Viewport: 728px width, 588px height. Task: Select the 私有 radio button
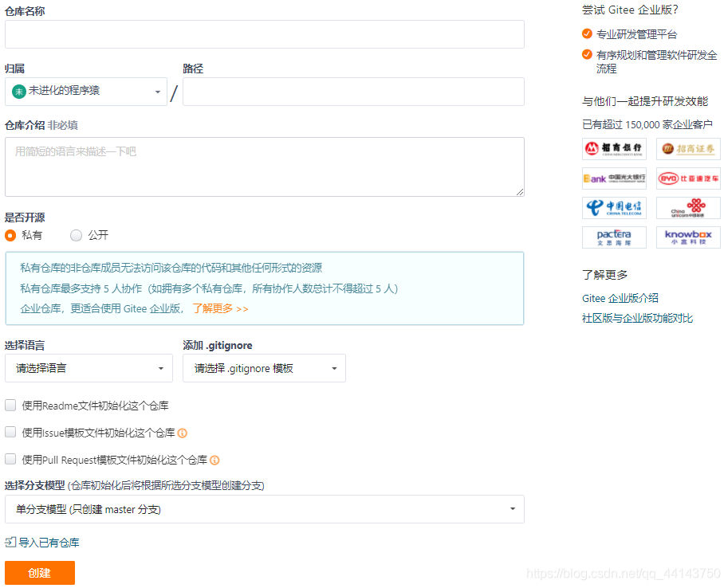10,235
